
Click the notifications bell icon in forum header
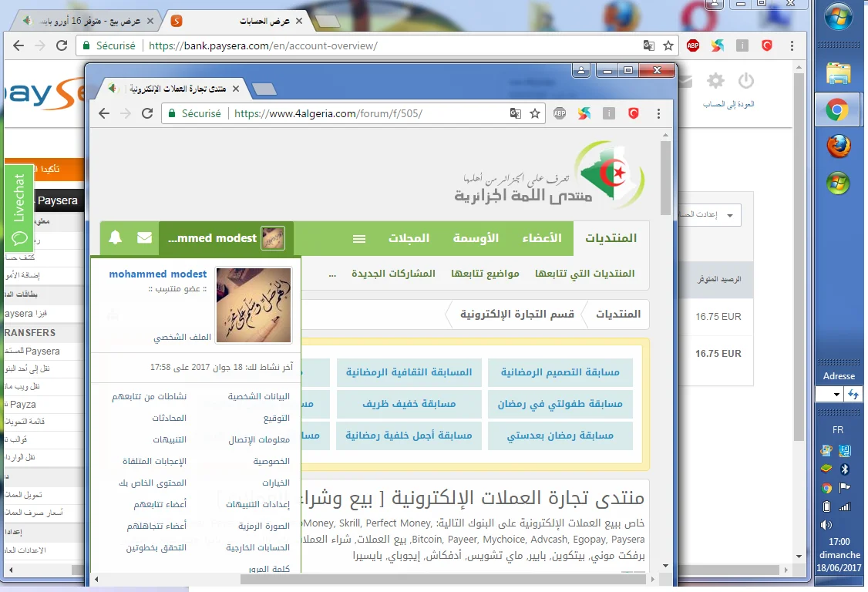[x=116, y=238]
